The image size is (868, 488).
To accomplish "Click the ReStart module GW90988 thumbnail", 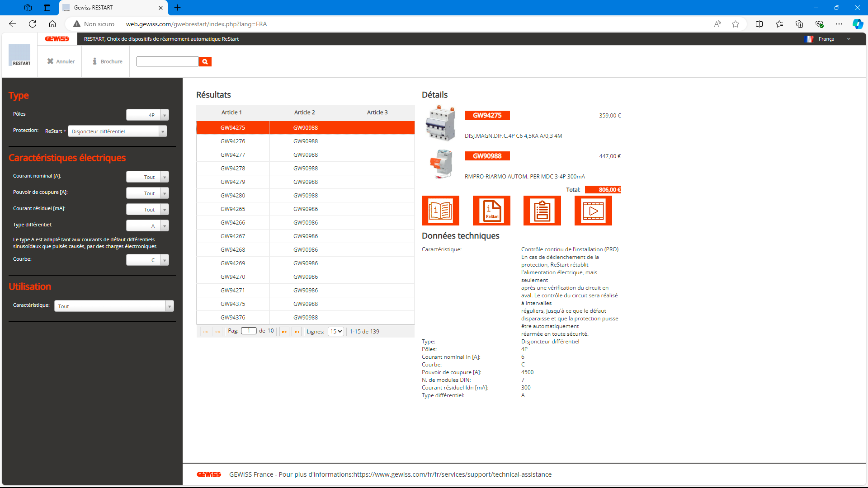I will [441, 164].
